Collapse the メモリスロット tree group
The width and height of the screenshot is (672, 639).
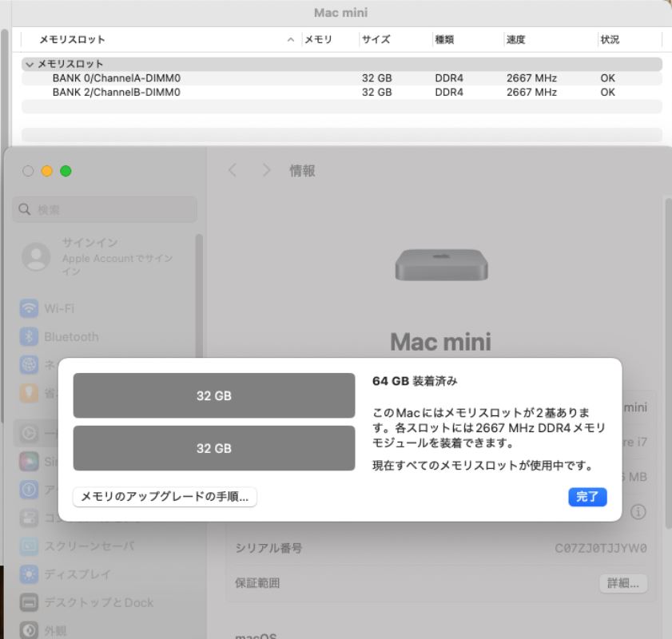(x=30, y=64)
